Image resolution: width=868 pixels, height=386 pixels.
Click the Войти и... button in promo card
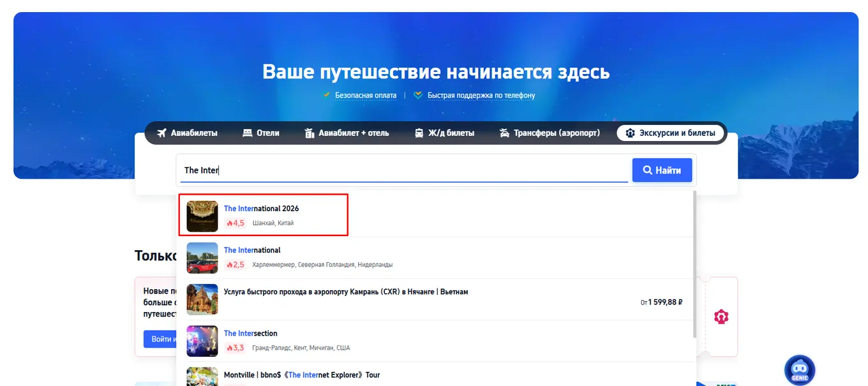(x=160, y=339)
